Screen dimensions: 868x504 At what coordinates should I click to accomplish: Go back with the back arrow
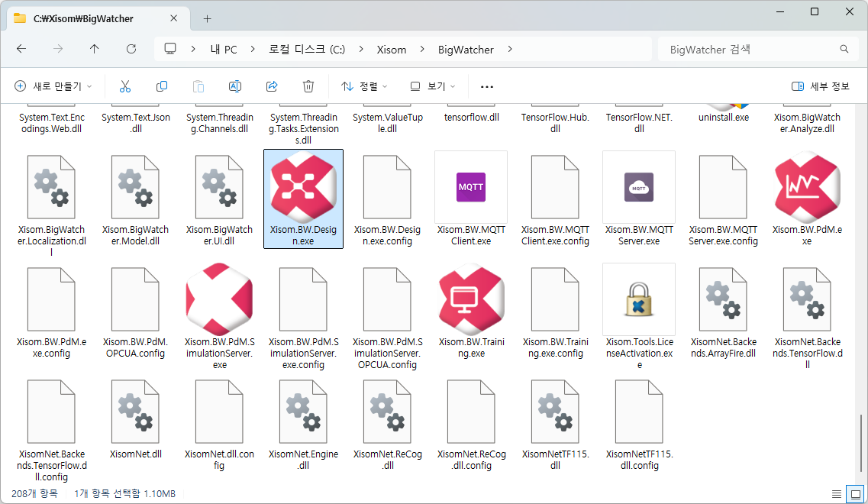(x=21, y=50)
